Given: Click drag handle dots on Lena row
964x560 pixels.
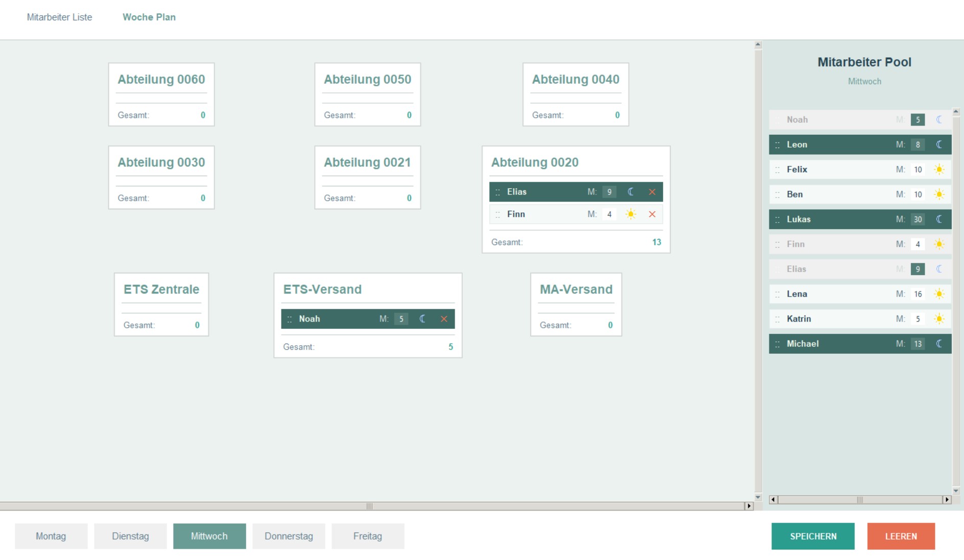Looking at the screenshot, I should click(777, 295).
